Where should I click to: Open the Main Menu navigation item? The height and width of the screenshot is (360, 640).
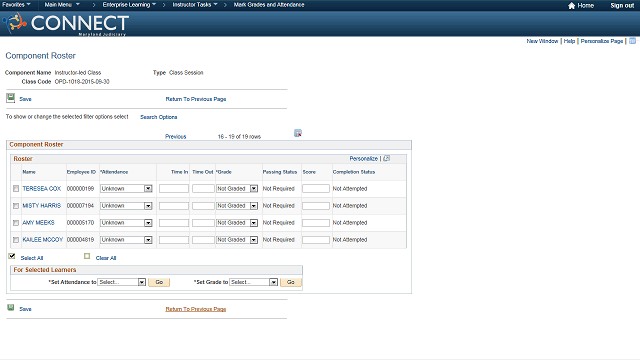[62, 5]
